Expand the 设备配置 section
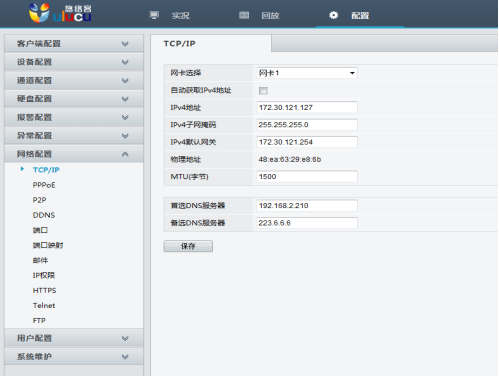The image size is (499, 376). coord(74,62)
